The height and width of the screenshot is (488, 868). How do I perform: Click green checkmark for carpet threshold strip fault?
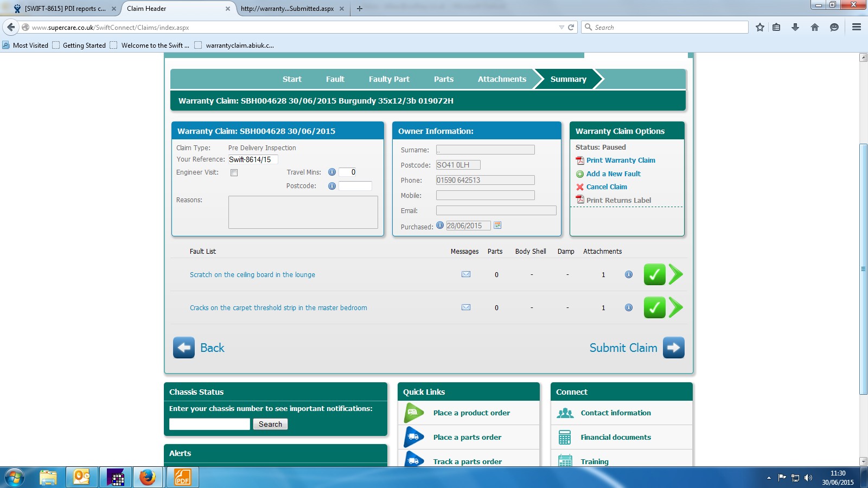point(655,307)
